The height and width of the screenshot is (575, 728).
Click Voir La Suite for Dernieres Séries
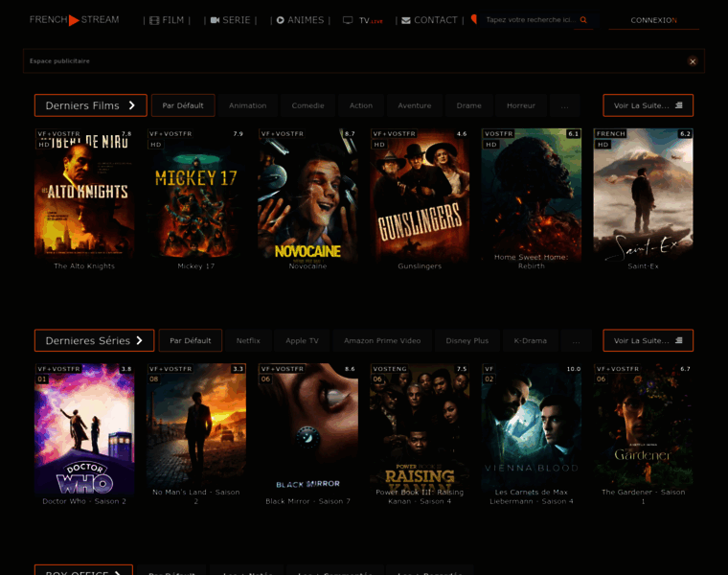pyautogui.click(x=648, y=340)
